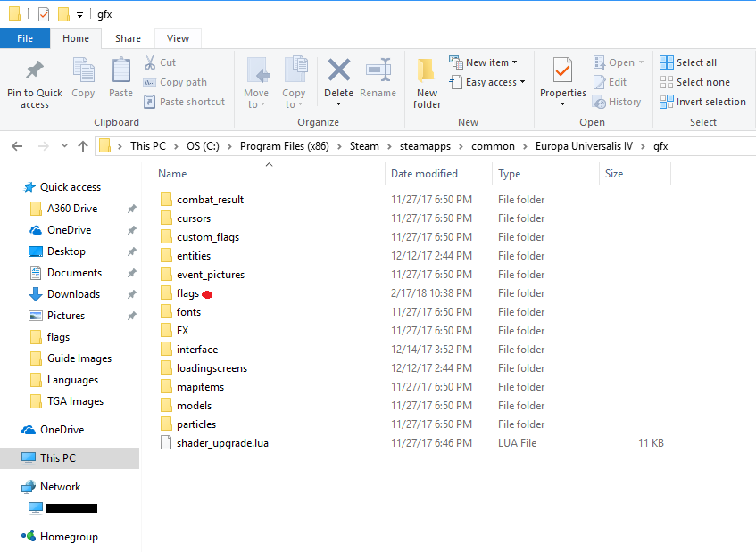Viewport: 756px width, 552px height.
Task: Click the Cut scissors icon
Action: click(150, 62)
